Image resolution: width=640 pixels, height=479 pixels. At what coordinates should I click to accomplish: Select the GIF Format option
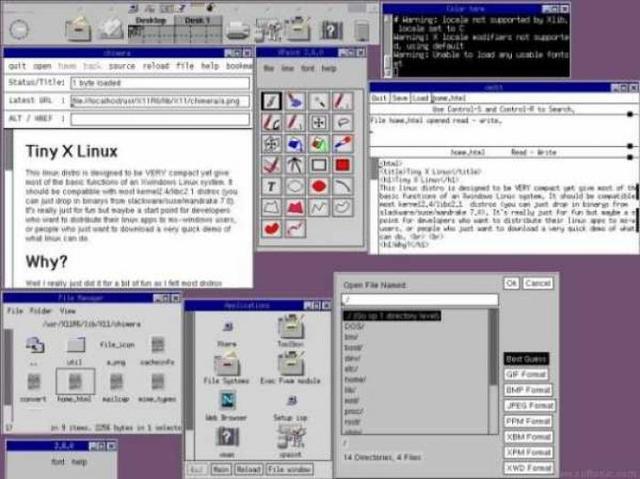pos(526,374)
